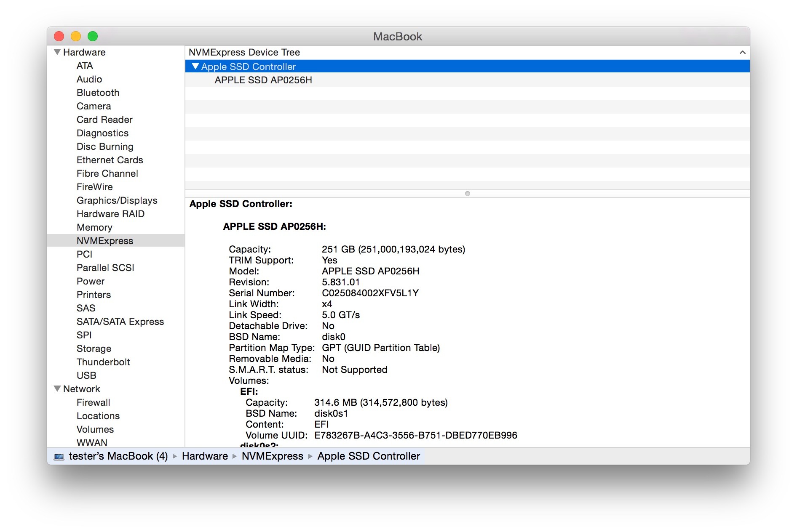Viewport: 797px width, 532px height.
Task: Select Hardware RAID in the sidebar
Action: coord(110,214)
